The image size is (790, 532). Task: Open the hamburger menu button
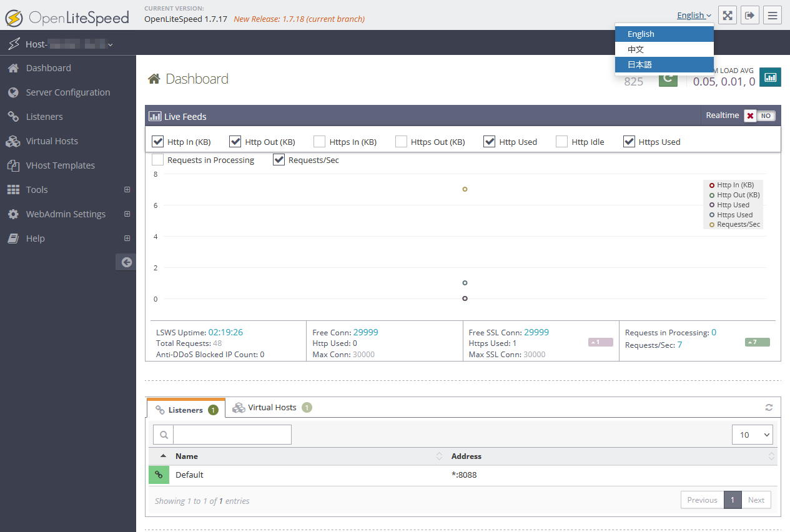tap(773, 16)
